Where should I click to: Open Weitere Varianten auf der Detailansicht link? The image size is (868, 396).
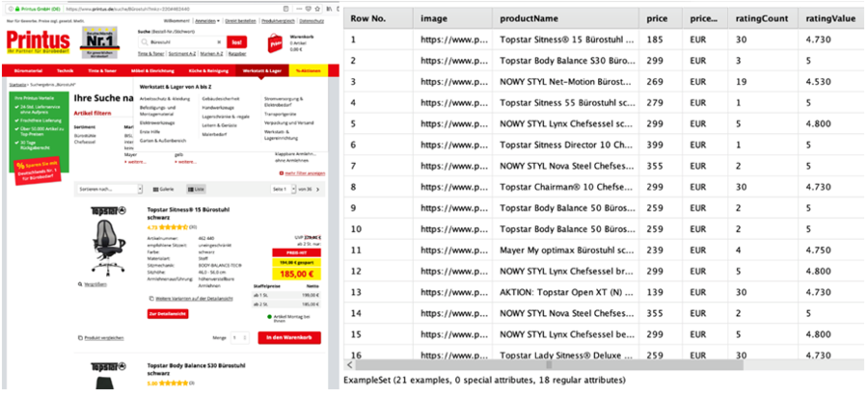[x=194, y=298]
